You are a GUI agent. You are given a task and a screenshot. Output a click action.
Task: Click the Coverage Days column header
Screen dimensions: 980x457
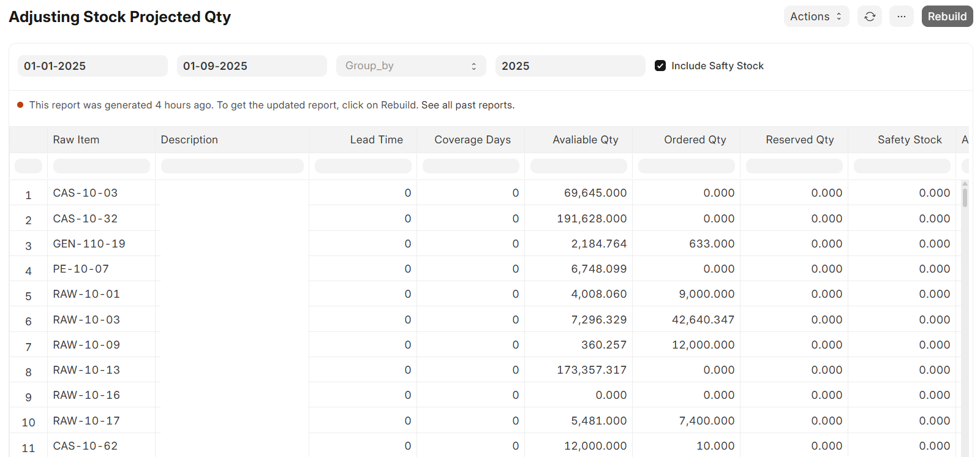(x=472, y=140)
